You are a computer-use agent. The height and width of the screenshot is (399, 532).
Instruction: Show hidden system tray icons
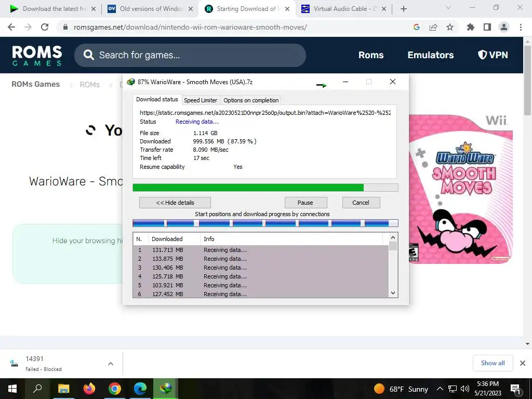440,389
